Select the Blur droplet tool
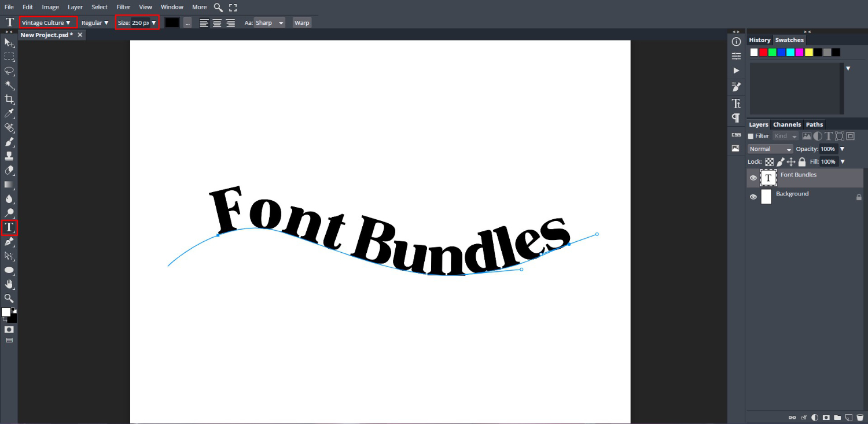The width and height of the screenshot is (868, 424). tap(9, 198)
